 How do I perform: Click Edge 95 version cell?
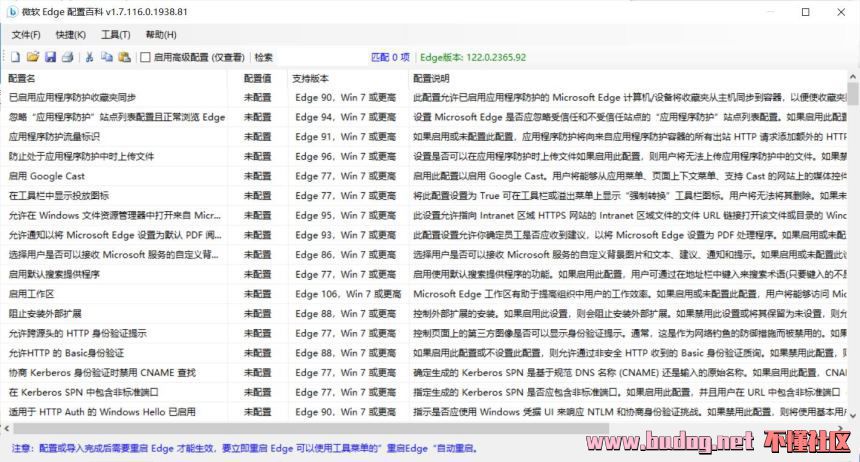tap(345, 215)
